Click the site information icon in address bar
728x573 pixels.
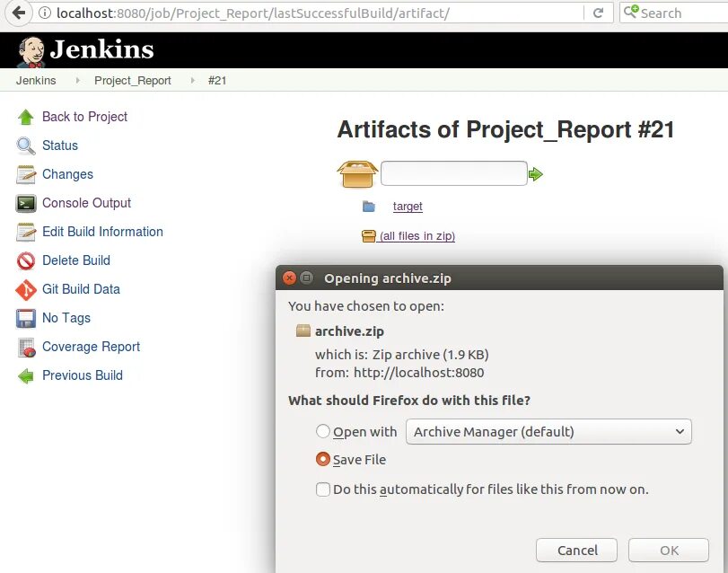coord(45,13)
